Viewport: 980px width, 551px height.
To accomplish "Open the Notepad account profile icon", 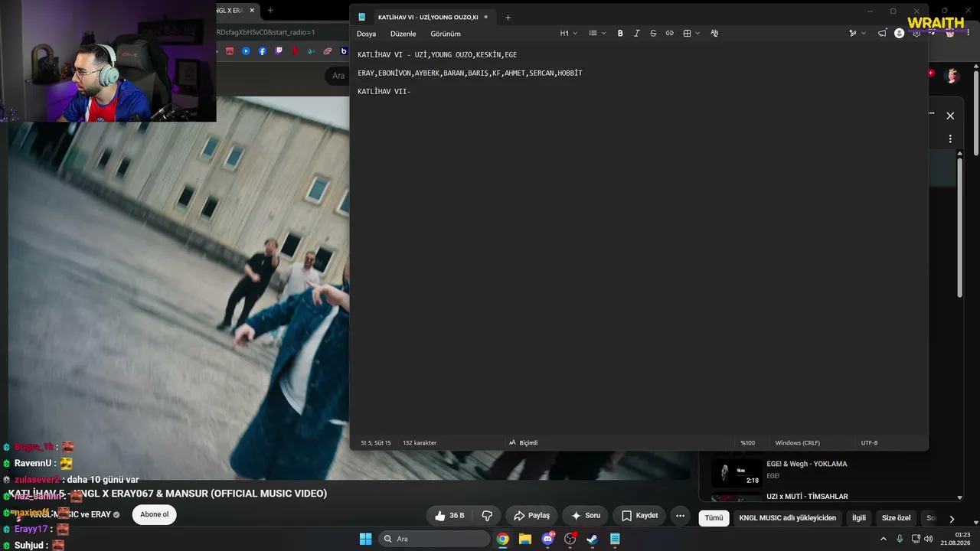I will coord(900,34).
